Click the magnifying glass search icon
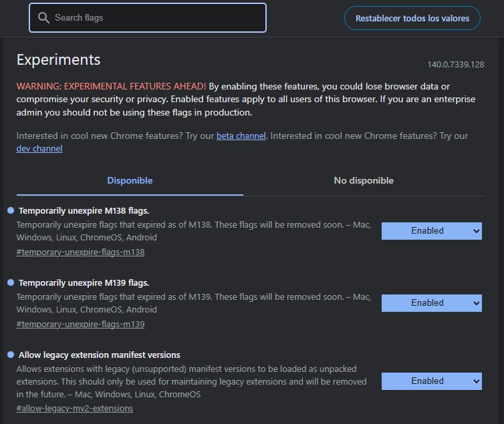The image size is (504, 424). [44, 18]
